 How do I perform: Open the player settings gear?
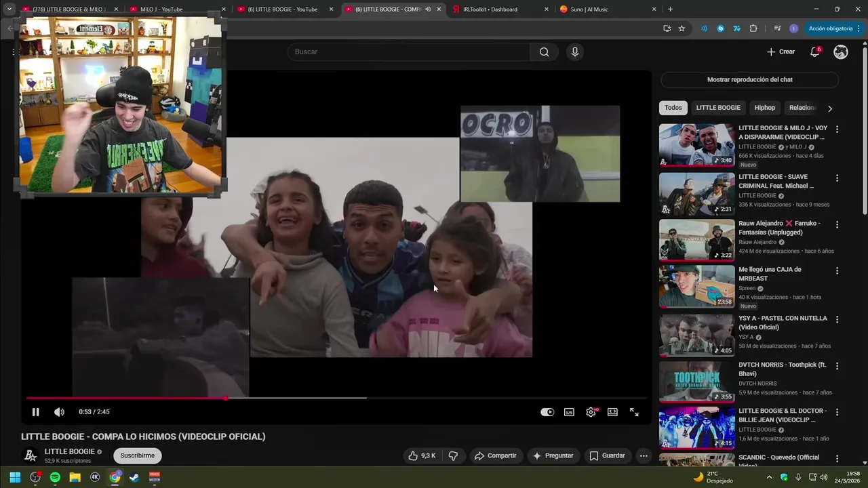pos(591,412)
